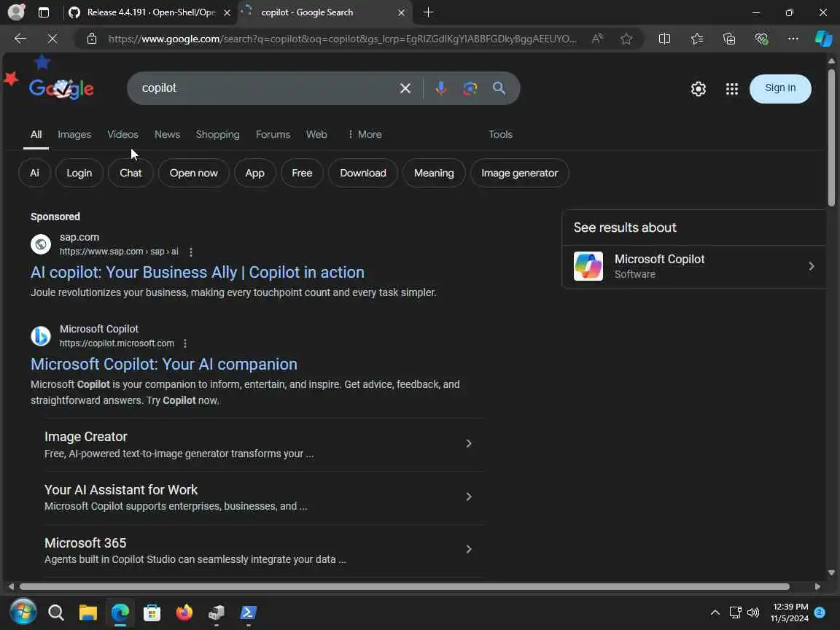Select the Login filter chip
Screen dimensions: 840x630
tap(79, 173)
